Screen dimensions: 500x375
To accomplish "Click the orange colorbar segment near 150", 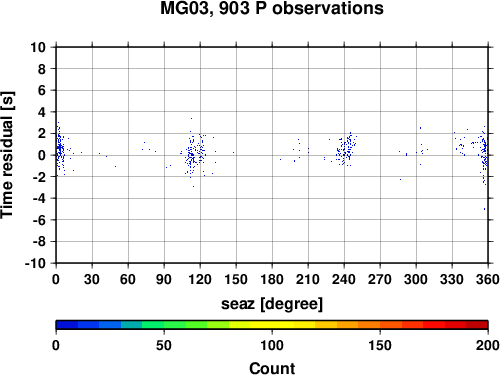I will (x=369, y=325).
